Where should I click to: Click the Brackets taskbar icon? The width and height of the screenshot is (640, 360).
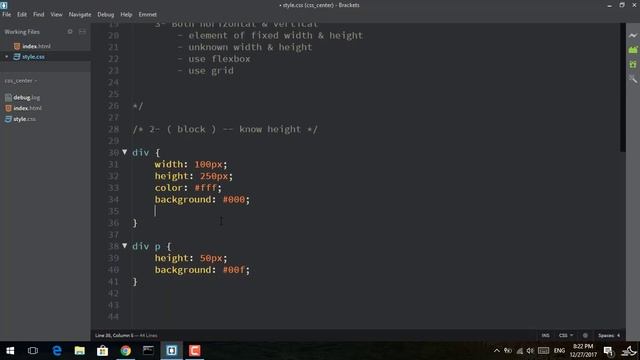click(171, 351)
